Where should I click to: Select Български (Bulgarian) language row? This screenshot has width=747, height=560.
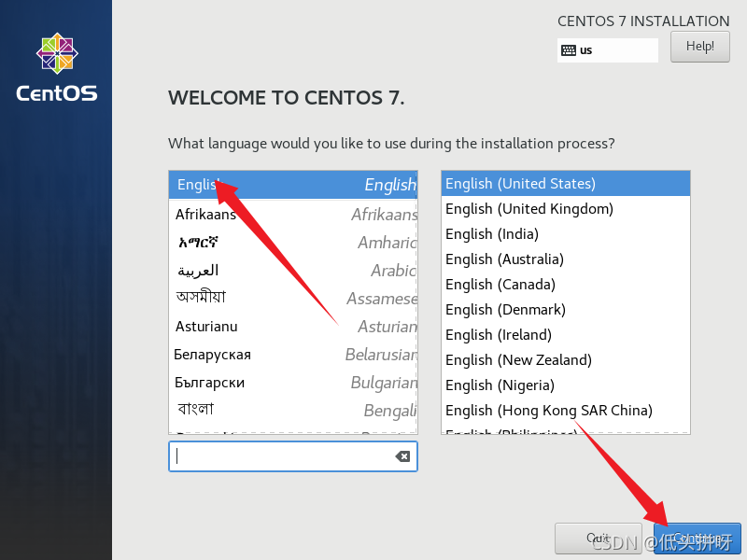pyautogui.click(x=293, y=383)
